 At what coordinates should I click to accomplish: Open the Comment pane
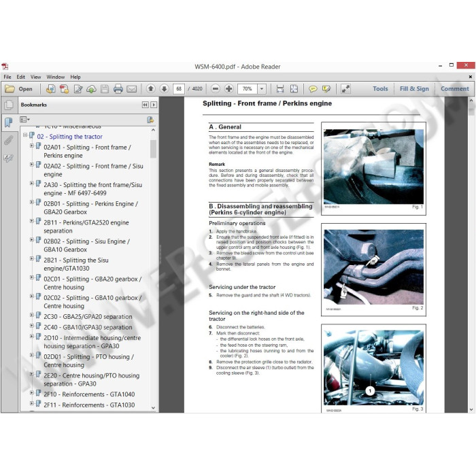tap(455, 88)
